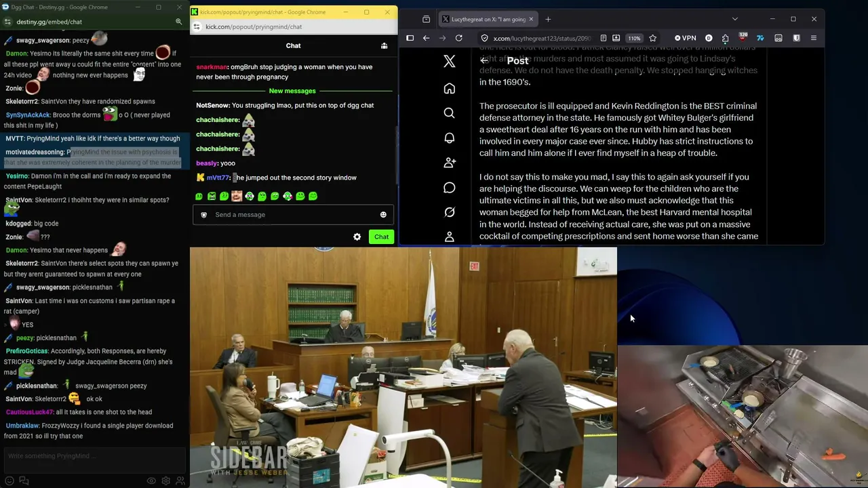Click username CautiousLuck47 in Dgg chat
Screen dimensions: 868x488
tap(29, 412)
